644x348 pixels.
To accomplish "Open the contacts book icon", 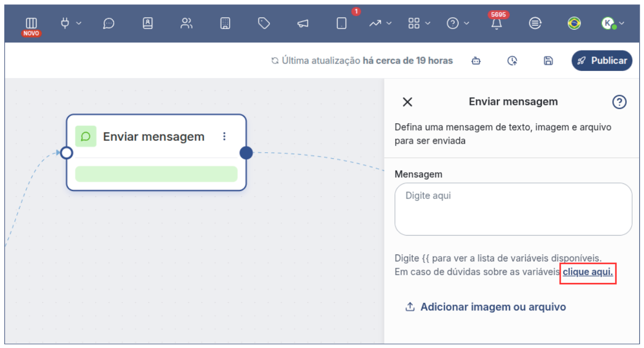I will click(x=147, y=23).
